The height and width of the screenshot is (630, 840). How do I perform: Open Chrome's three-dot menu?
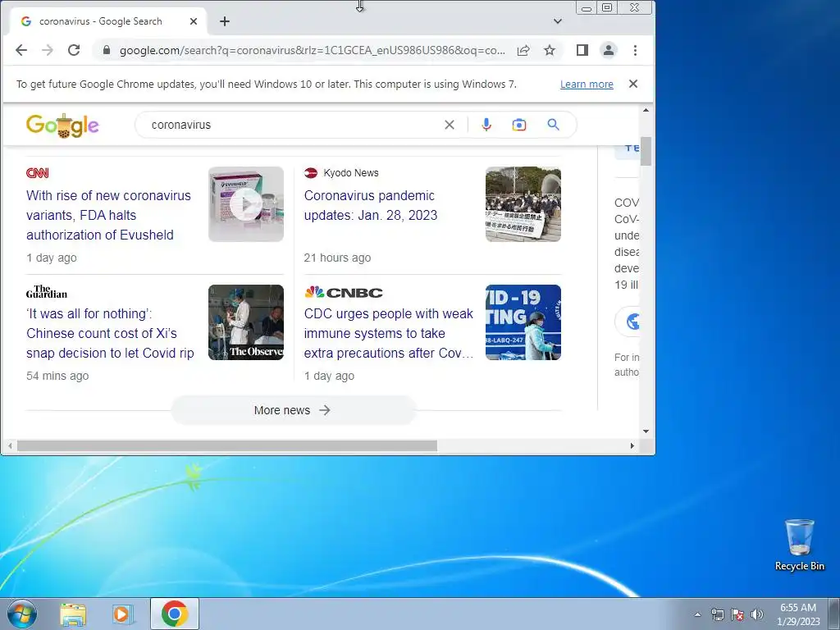point(636,50)
